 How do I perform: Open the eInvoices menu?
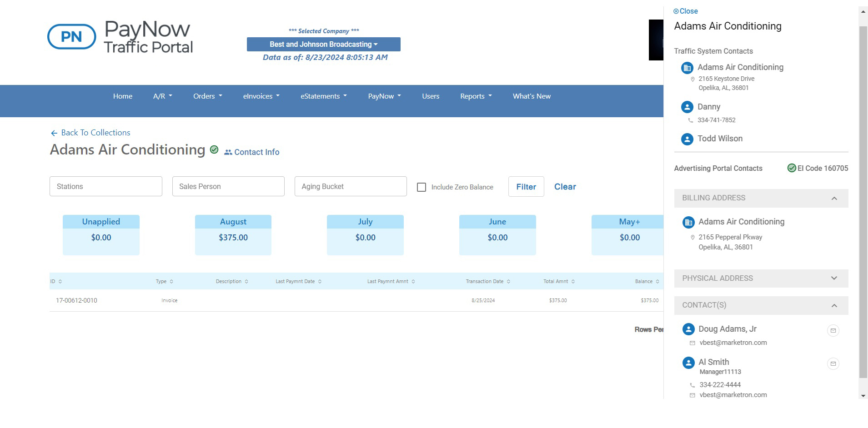261,96
